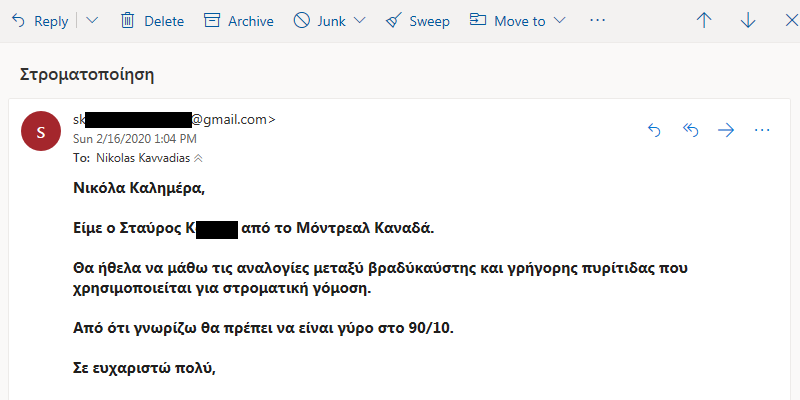Collapse recipient details next to Nikolas Kavvadias
Screen dimensions: 800x400
(x=198, y=159)
